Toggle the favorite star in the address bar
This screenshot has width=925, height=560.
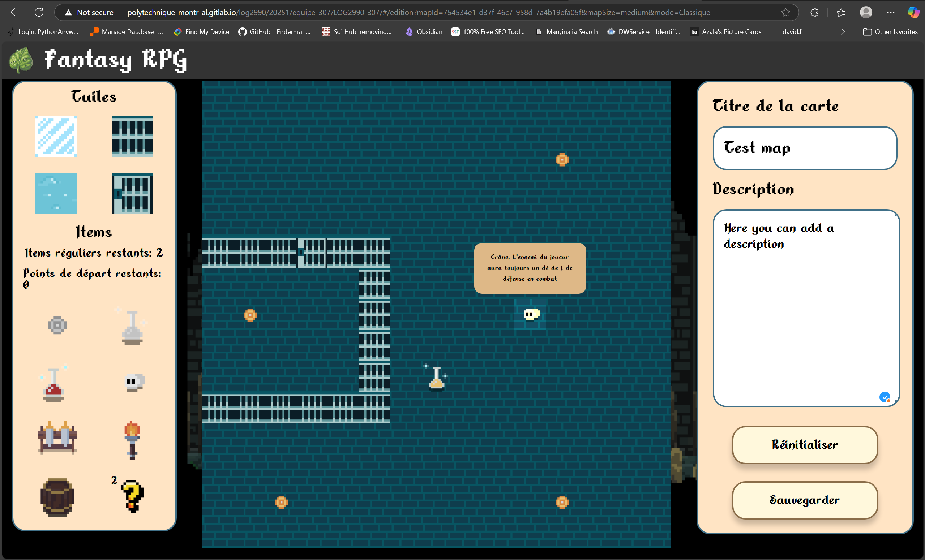click(x=785, y=12)
